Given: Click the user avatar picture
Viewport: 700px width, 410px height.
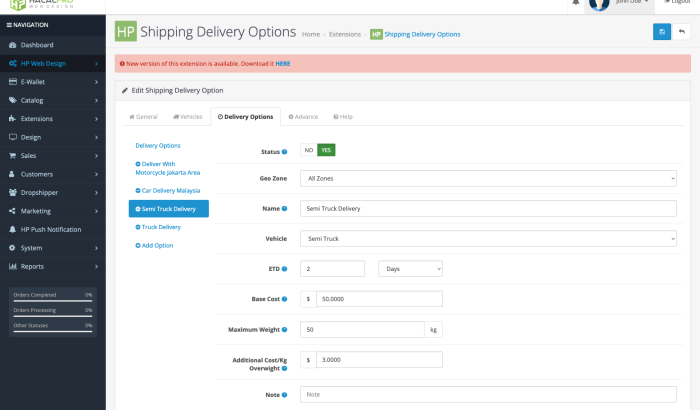Looking at the screenshot, I should tap(599, 4).
